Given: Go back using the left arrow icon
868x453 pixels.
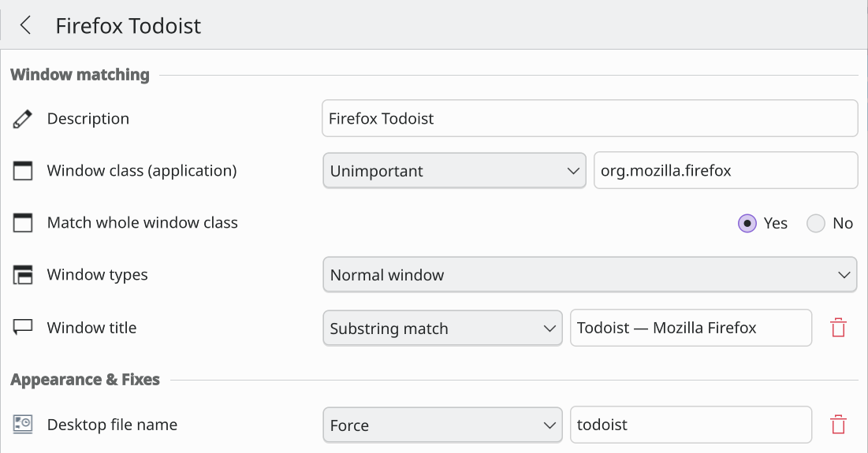Looking at the screenshot, I should (x=25, y=25).
